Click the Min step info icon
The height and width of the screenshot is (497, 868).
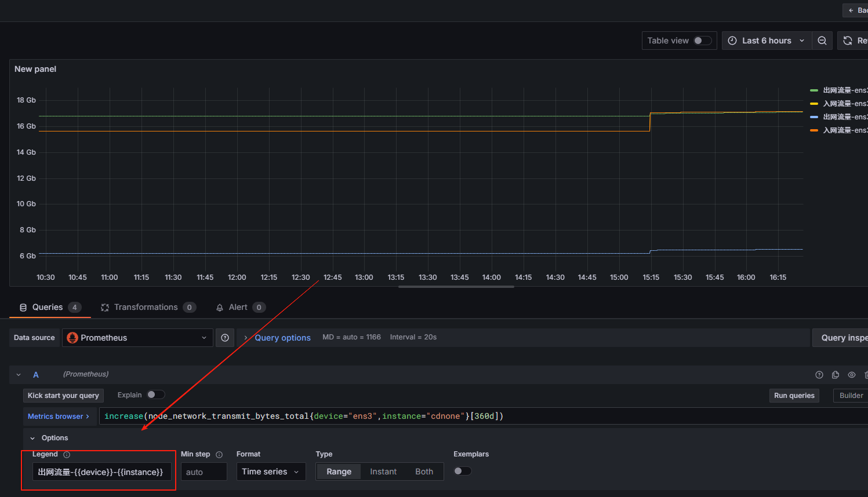pyautogui.click(x=219, y=455)
